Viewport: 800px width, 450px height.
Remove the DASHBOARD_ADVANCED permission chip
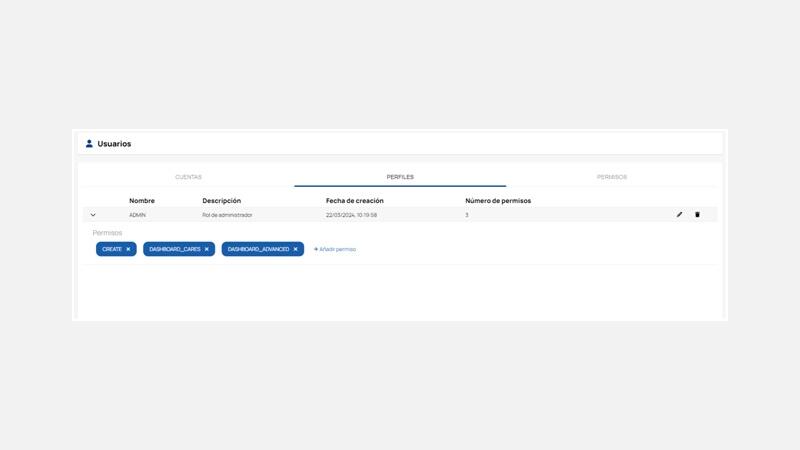(x=295, y=249)
